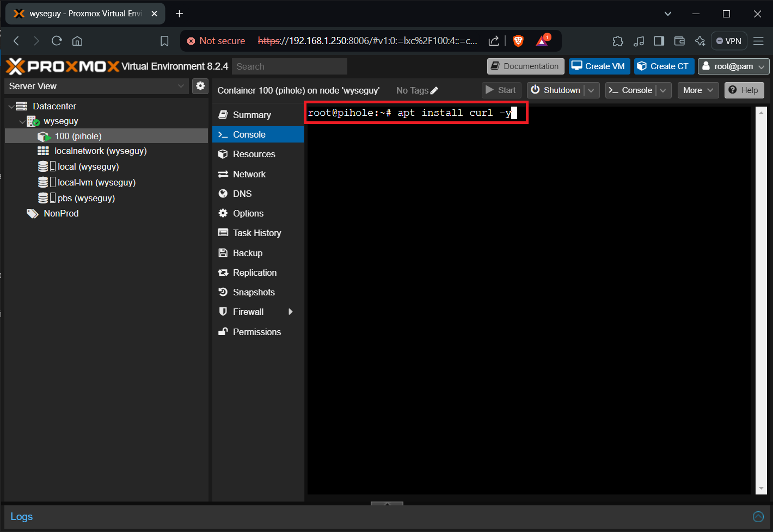Open the Brave Wallet icon

click(x=679, y=41)
